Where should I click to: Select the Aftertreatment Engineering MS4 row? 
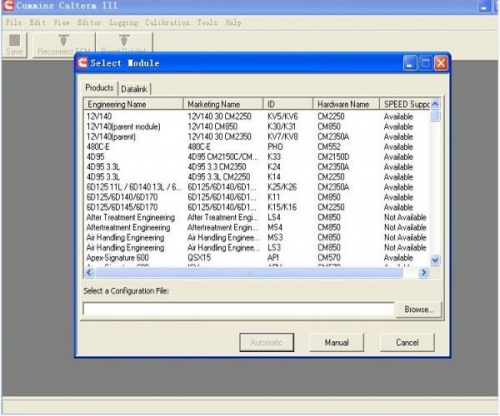coord(257,227)
